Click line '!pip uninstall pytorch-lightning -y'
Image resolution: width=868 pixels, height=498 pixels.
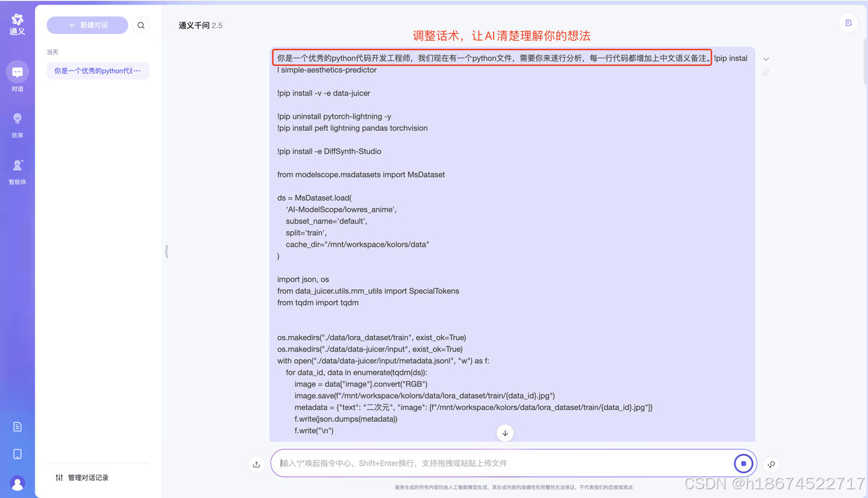tap(334, 117)
